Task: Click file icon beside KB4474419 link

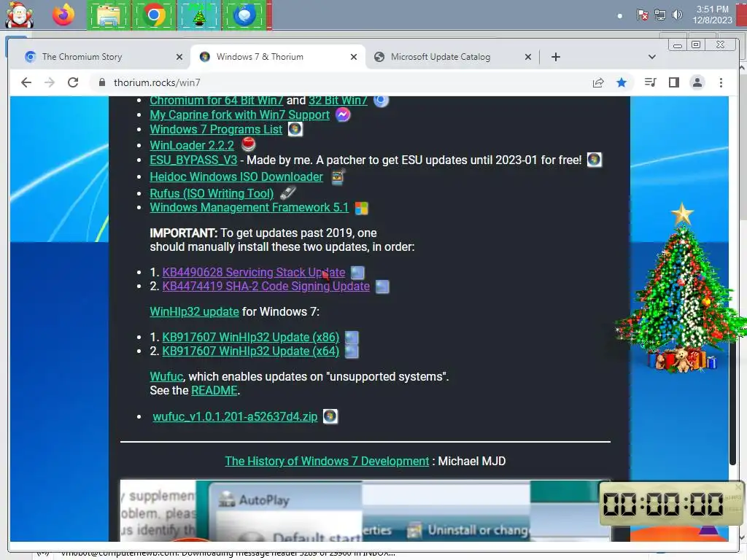Action: [x=382, y=287]
